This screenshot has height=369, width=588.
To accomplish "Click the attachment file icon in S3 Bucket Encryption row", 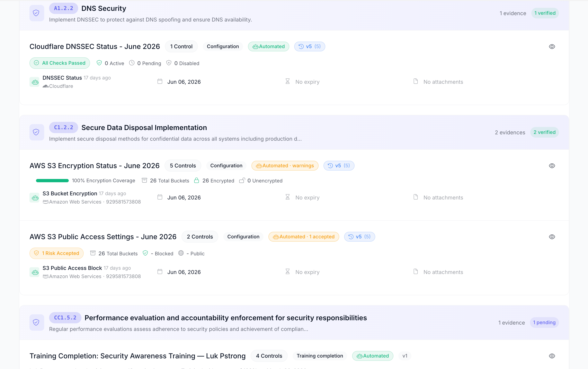I will 416,197.
